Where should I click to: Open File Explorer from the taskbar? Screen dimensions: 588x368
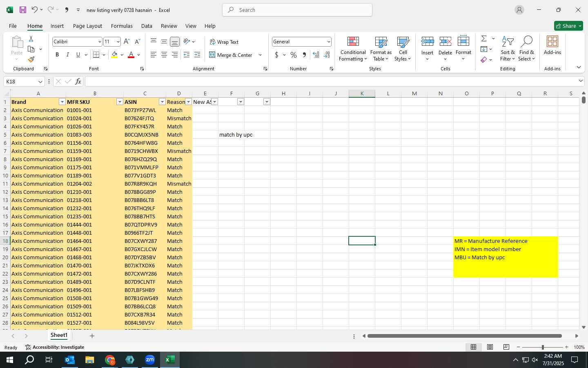[90, 360]
